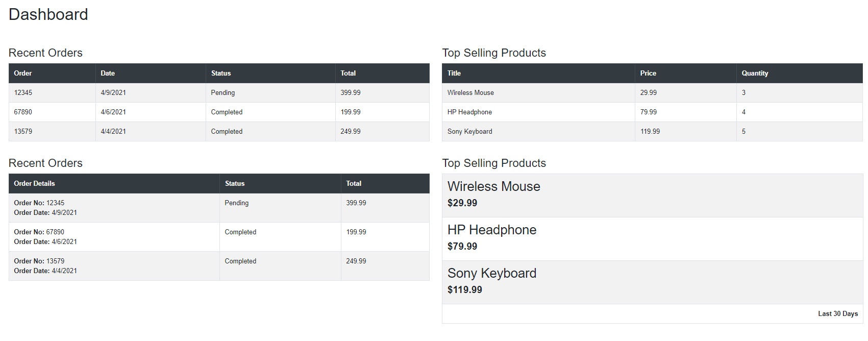Viewport: 868px width, 341px height.
Task: Open the large HP Headphone card title
Action: [492, 230]
